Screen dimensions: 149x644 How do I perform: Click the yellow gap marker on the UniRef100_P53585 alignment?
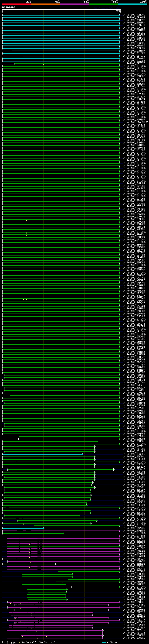(26, 220)
